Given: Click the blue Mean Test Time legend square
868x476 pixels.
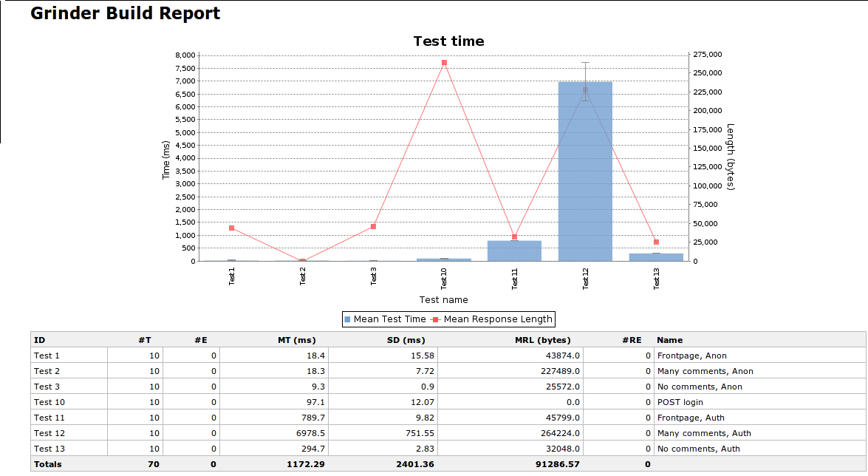Looking at the screenshot, I should coord(348,319).
